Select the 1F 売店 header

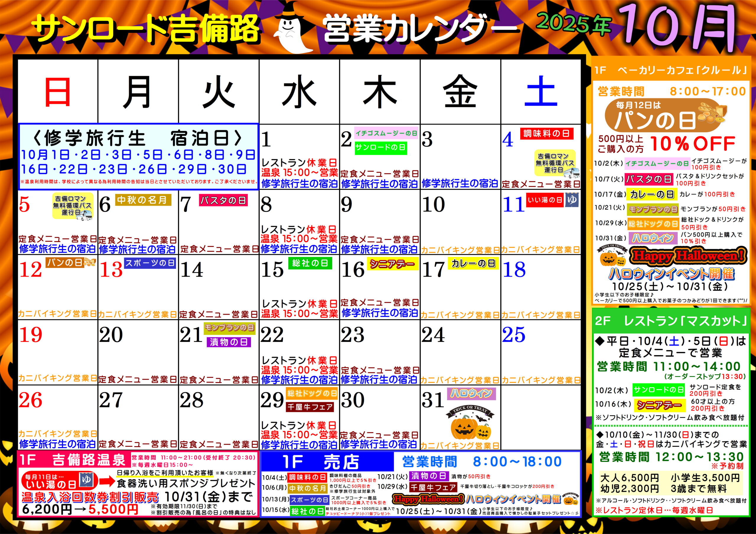tap(327, 462)
